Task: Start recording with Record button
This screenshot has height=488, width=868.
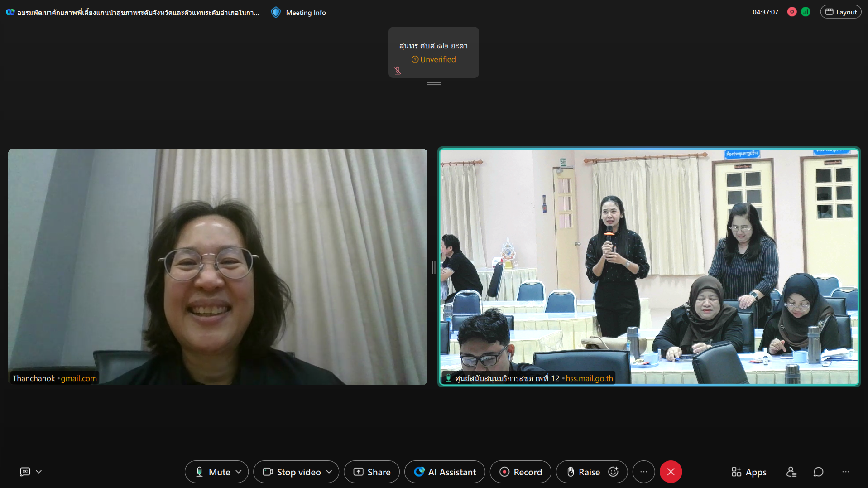Action: click(x=521, y=472)
